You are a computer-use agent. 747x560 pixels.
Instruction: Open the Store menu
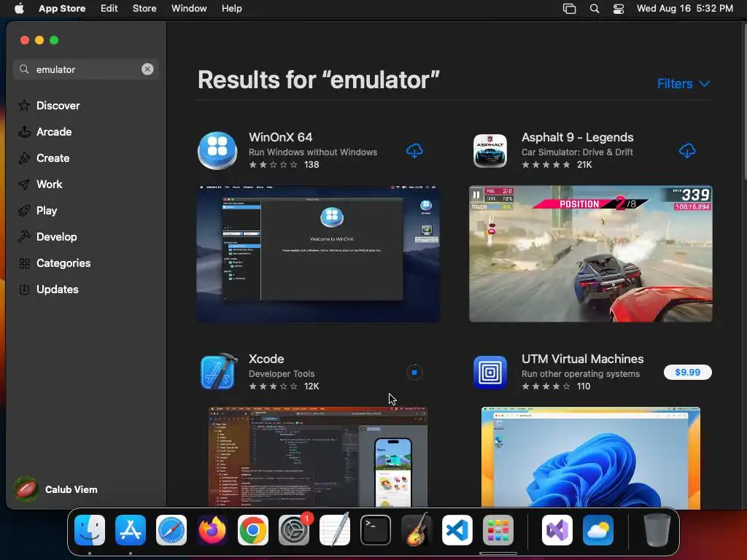[x=144, y=8]
